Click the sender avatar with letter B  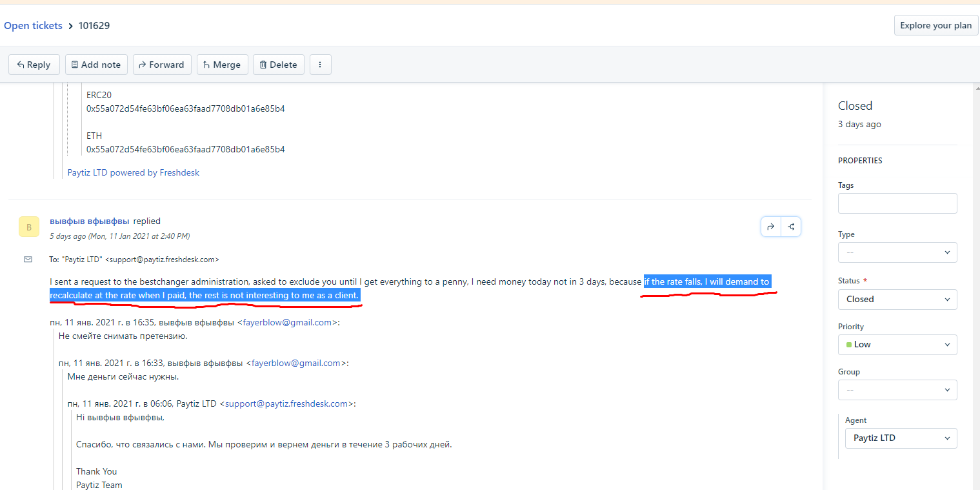(29, 227)
